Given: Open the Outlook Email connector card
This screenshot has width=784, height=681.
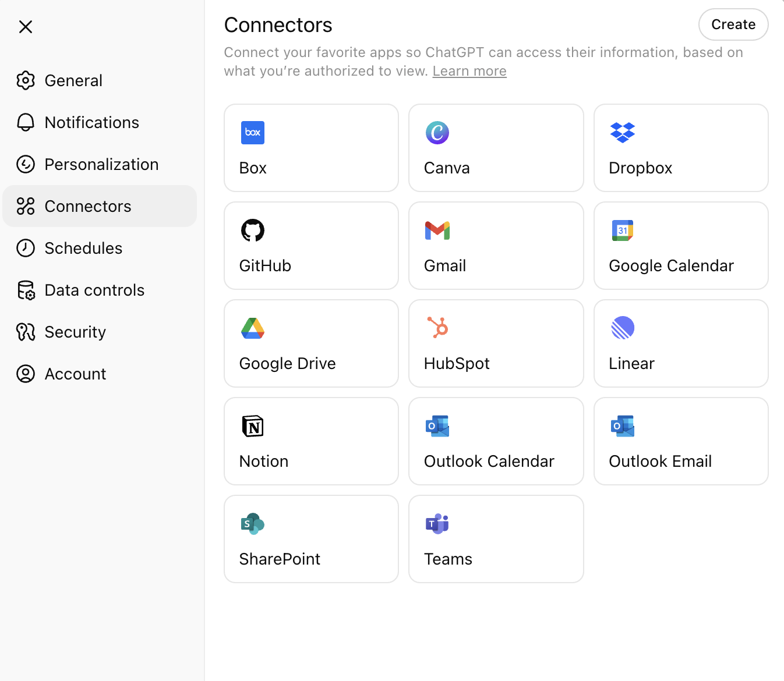Looking at the screenshot, I should 680,441.
